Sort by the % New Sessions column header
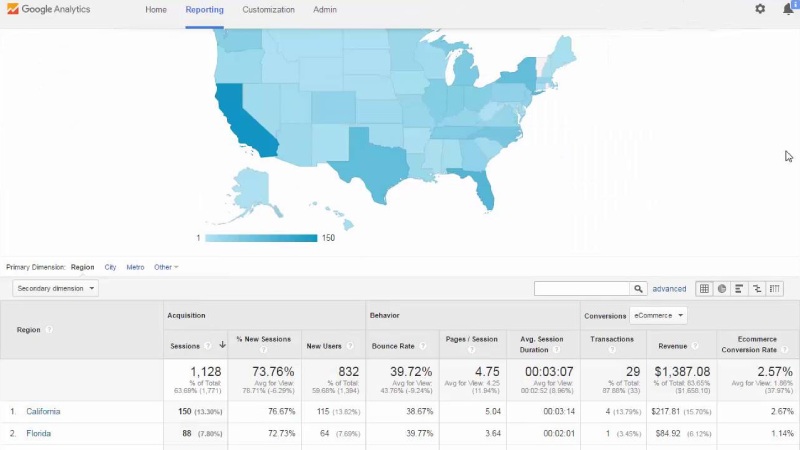800x450 pixels. 263,339
